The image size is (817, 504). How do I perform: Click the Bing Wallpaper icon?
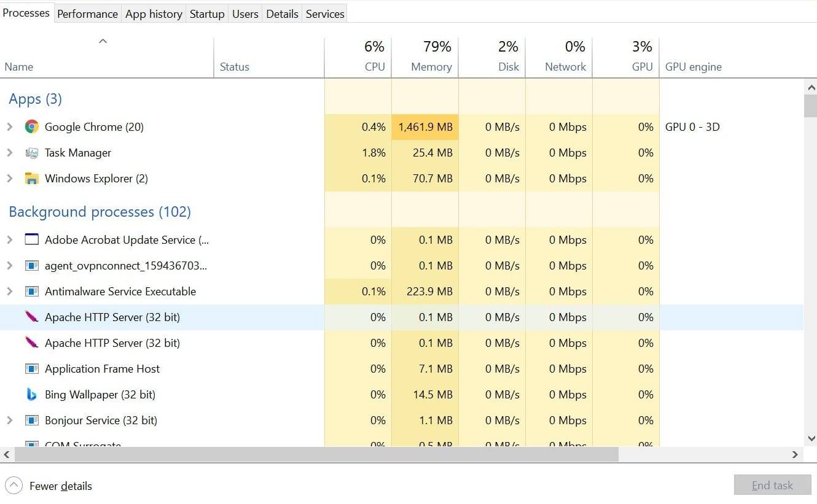click(31, 395)
